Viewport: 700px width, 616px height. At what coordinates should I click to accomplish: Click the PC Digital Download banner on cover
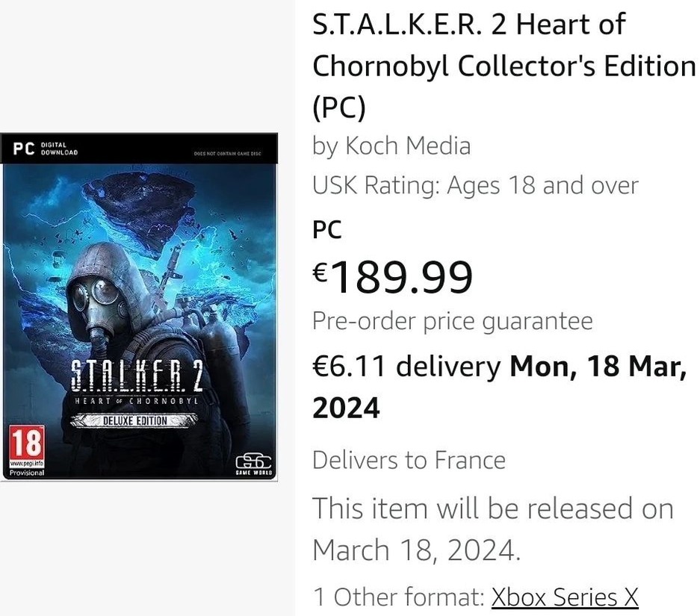[x=46, y=149]
